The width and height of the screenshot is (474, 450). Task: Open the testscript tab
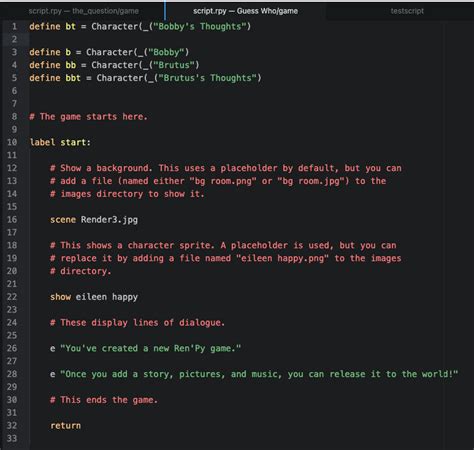[407, 11]
